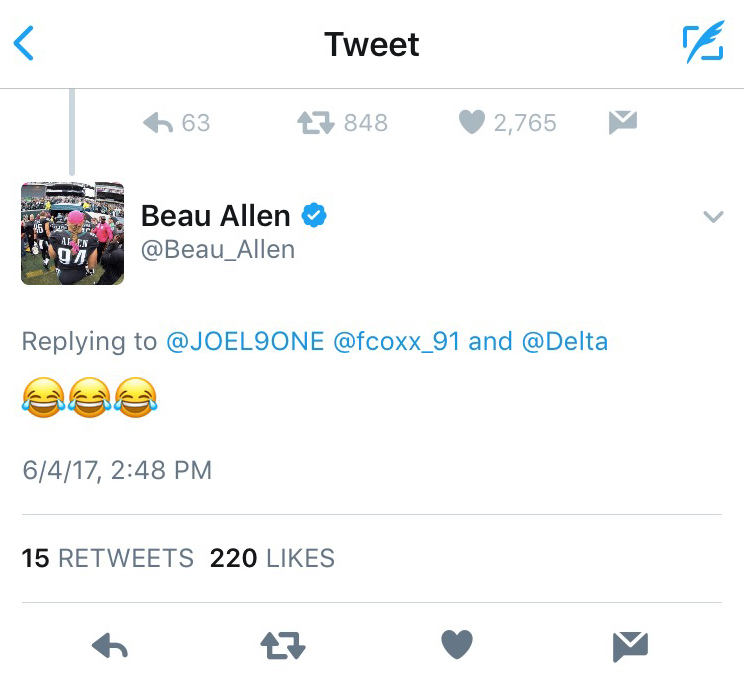The image size is (744, 688).
Task: Tap the Beau Allen display name
Action: (216, 215)
